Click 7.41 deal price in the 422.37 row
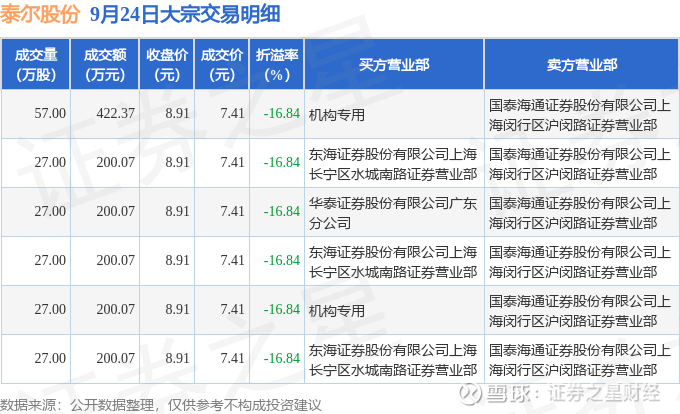 point(232,114)
